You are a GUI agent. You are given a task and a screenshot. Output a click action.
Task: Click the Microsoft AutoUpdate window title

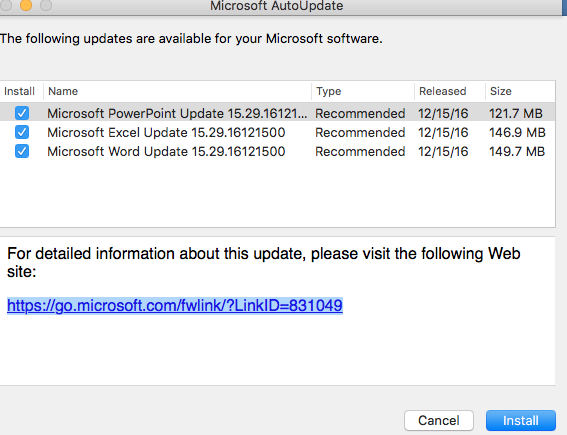(277, 6)
